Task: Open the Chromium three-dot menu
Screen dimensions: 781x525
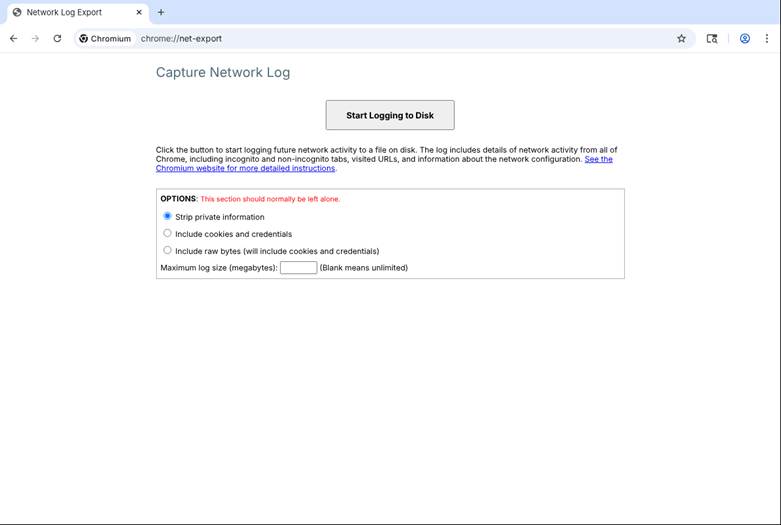Action: pos(767,38)
